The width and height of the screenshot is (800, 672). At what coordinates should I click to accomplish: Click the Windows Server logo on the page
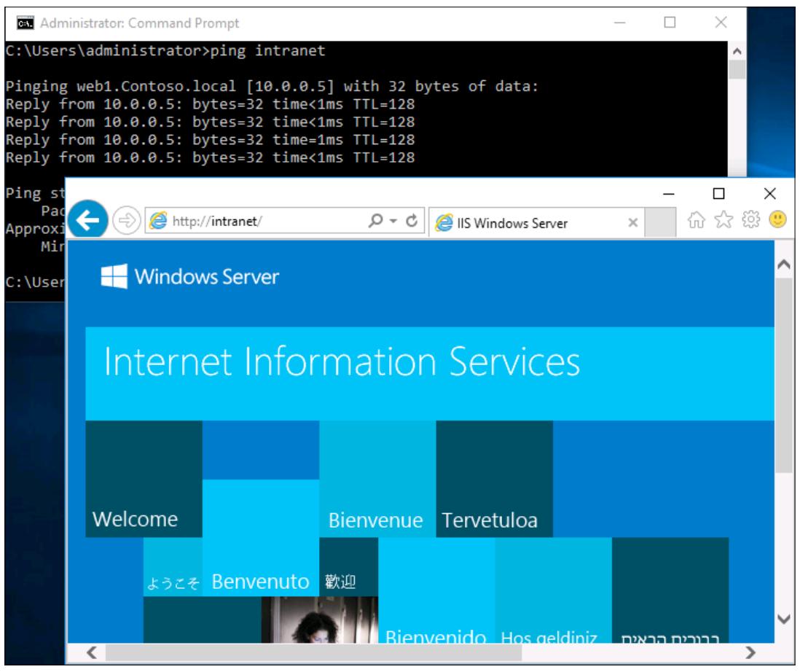coord(189,276)
